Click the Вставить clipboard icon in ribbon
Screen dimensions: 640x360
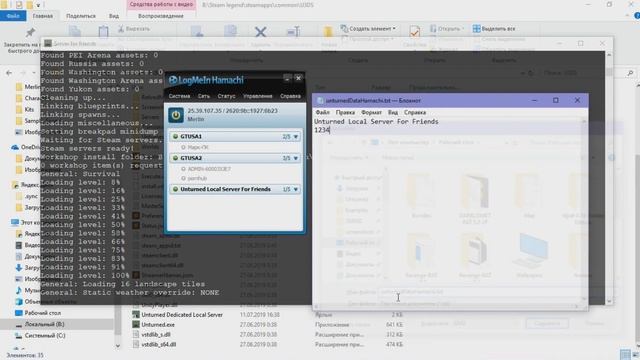pos(103,32)
